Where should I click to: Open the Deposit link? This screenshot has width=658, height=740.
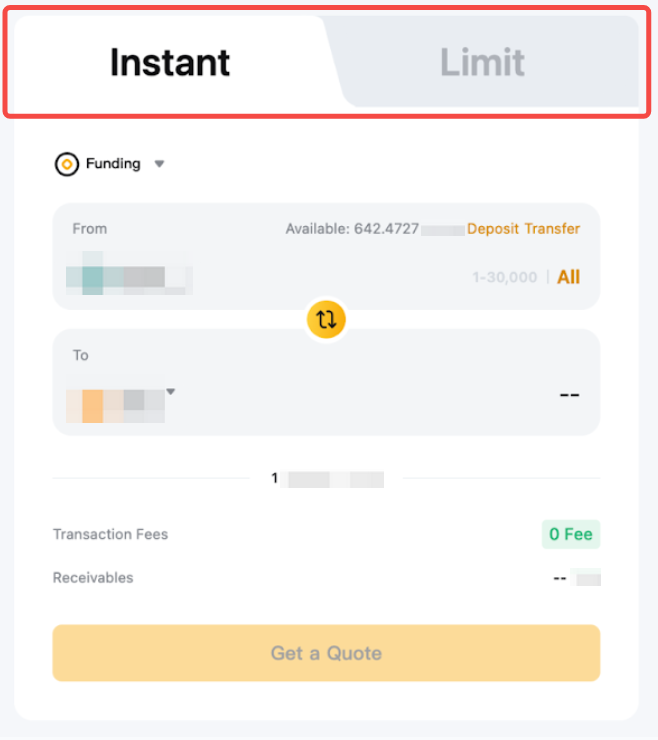[x=491, y=229]
